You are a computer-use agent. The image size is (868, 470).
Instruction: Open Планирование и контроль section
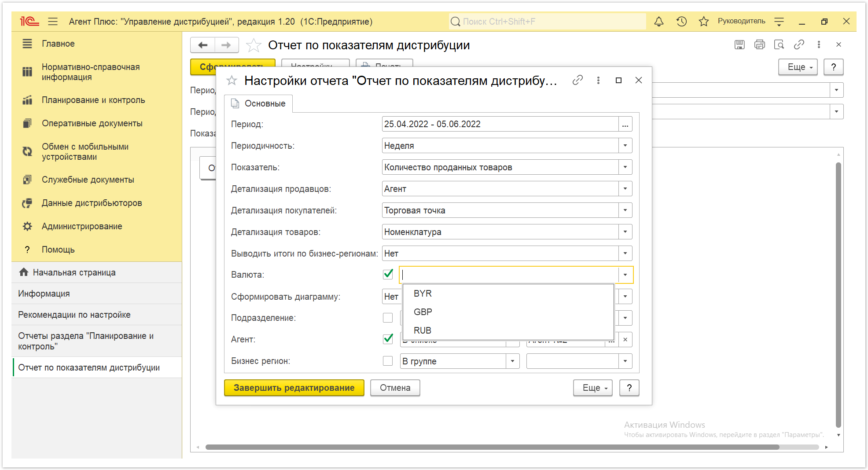coord(93,100)
